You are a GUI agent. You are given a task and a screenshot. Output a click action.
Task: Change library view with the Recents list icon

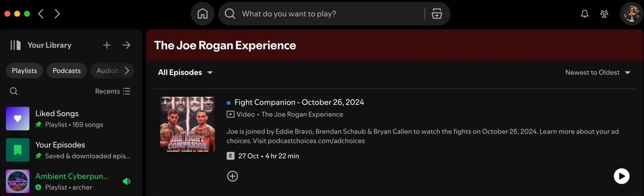point(127,91)
